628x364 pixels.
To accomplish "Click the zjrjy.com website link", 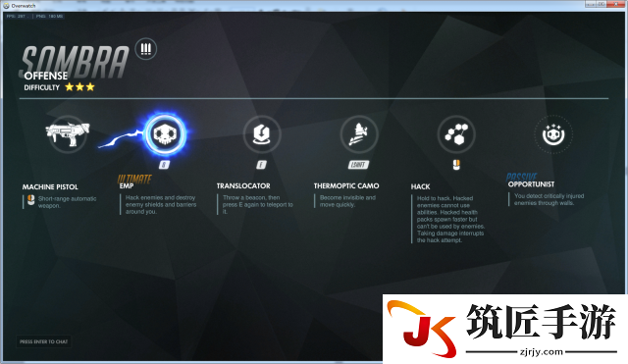I will click(542, 351).
